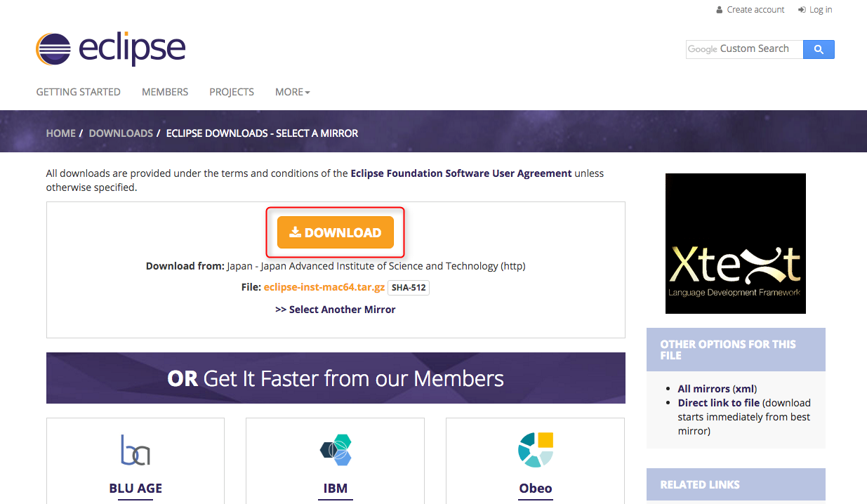The width and height of the screenshot is (867, 504).
Task: Open the Obeo member logo
Action: click(536, 450)
